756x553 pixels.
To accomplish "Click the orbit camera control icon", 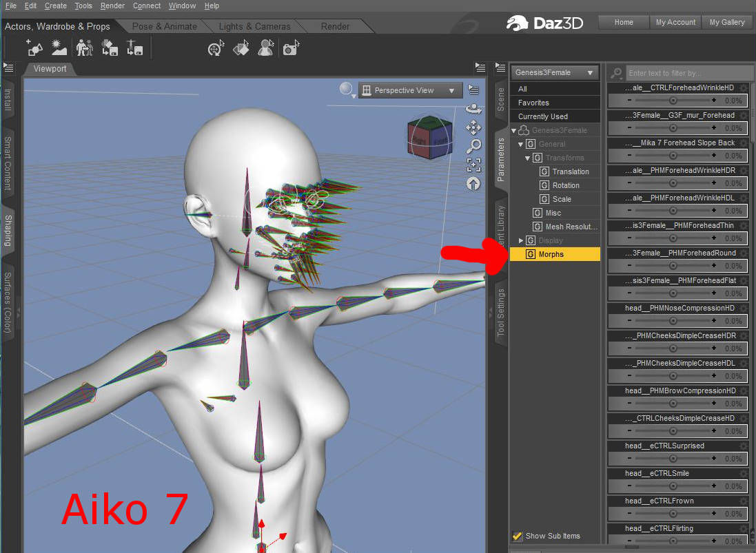I will tap(473, 109).
